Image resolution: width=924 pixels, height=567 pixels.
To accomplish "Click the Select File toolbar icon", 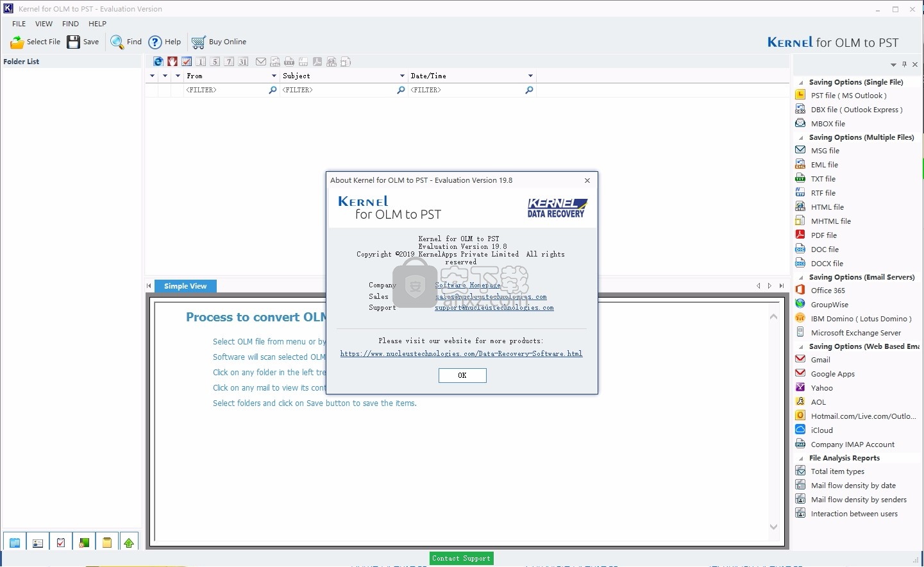I will point(17,42).
